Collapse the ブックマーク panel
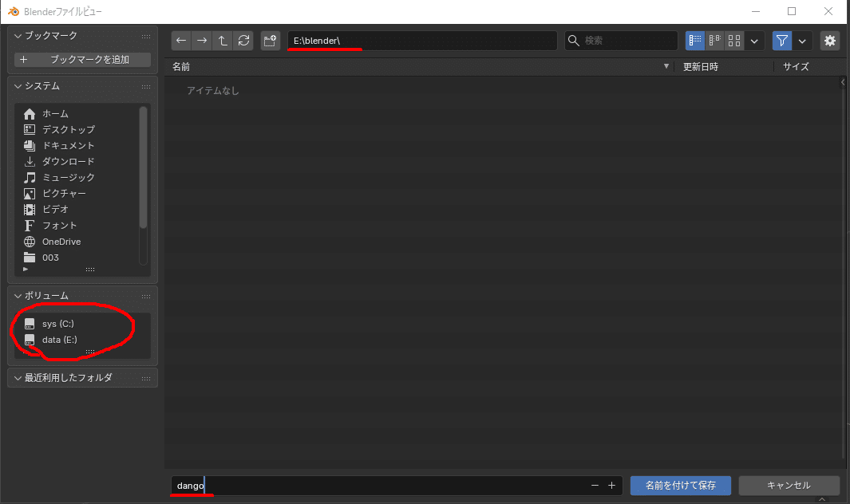The image size is (850, 504). 18,36
